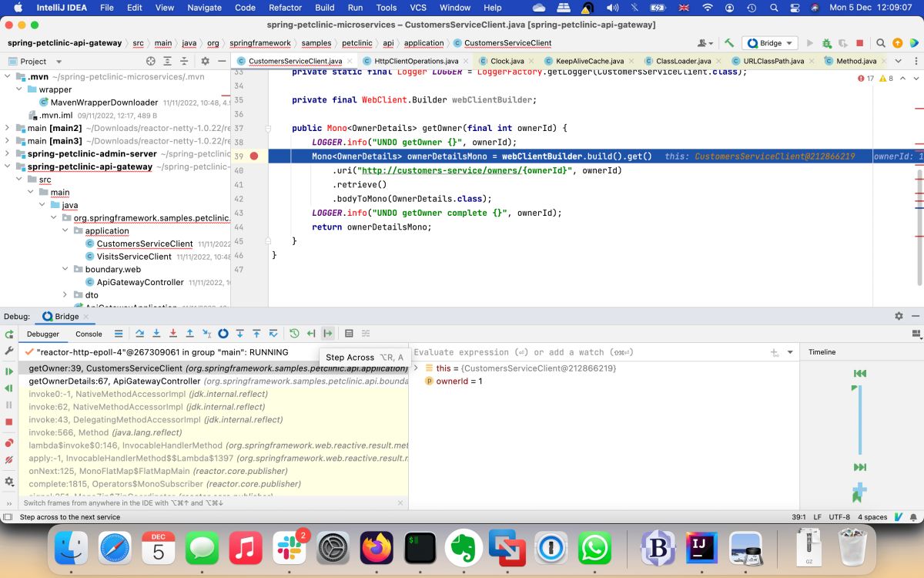This screenshot has height=578, width=924.
Task: Click UTF-8 encoding in status bar
Action: tap(839, 517)
